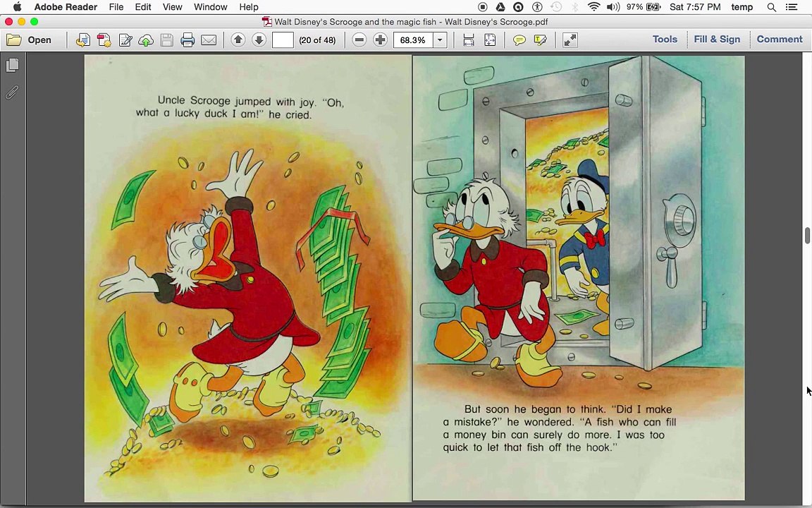Show page thumbnails in the side panel
The width and height of the screenshot is (812, 508).
click(x=13, y=65)
